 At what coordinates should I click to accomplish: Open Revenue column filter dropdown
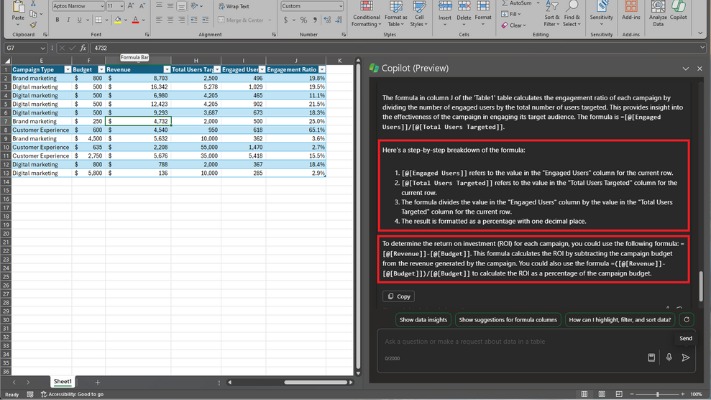click(x=167, y=69)
